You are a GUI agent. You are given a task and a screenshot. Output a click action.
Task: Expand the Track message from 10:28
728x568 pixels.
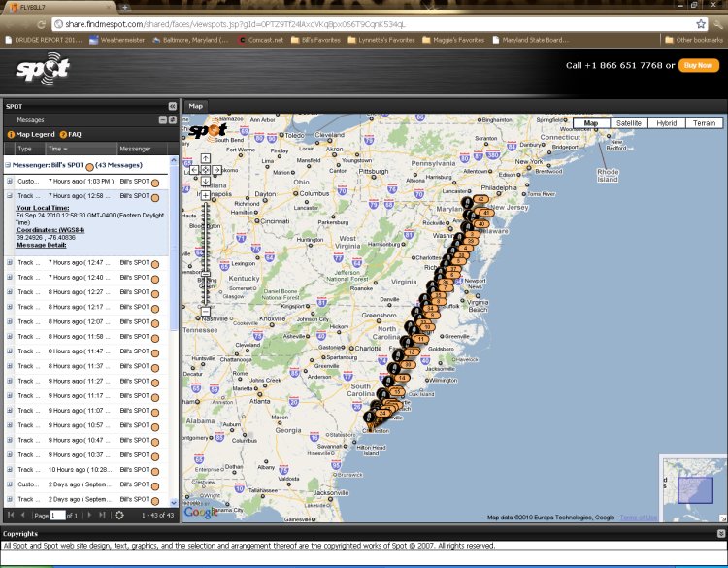pos(10,470)
